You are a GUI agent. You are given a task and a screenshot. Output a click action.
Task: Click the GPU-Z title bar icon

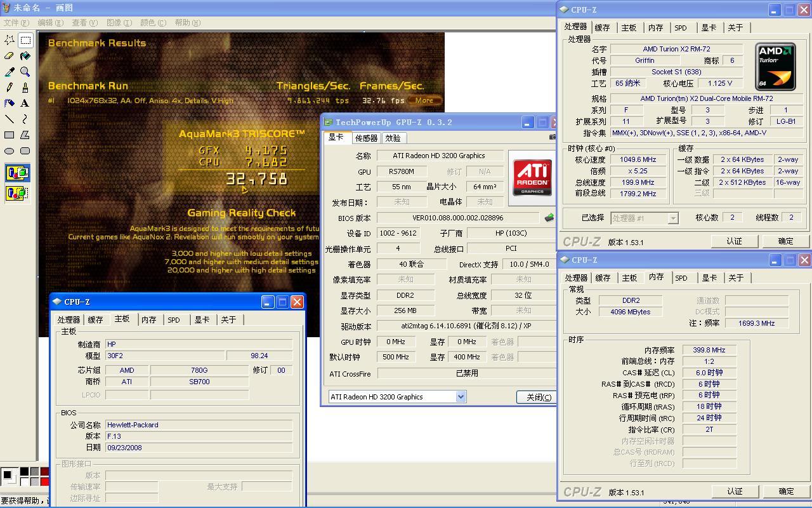tap(328, 123)
